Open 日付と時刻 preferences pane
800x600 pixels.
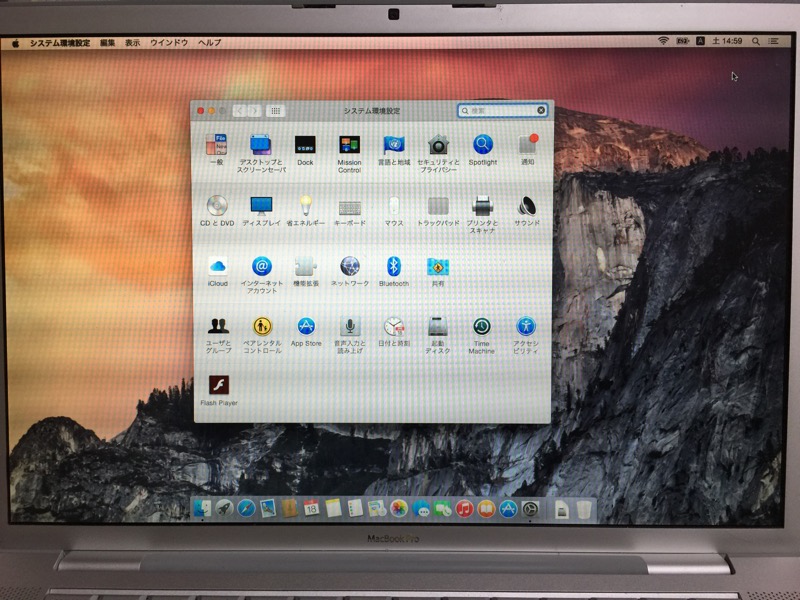pos(394,332)
